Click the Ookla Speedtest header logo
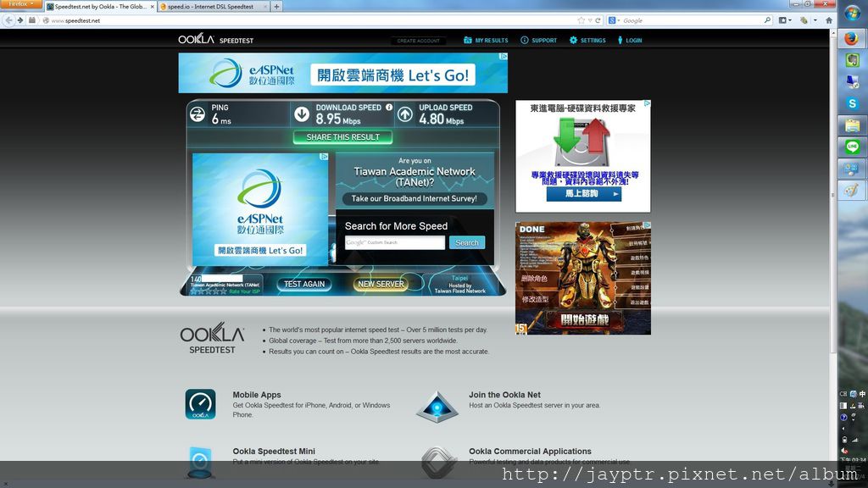The height and width of the screenshot is (488, 868). pyautogui.click(x=215, y=39)
